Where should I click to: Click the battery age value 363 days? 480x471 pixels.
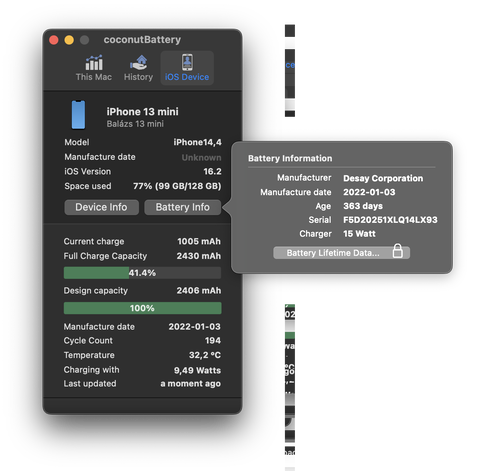pos(363,206)
